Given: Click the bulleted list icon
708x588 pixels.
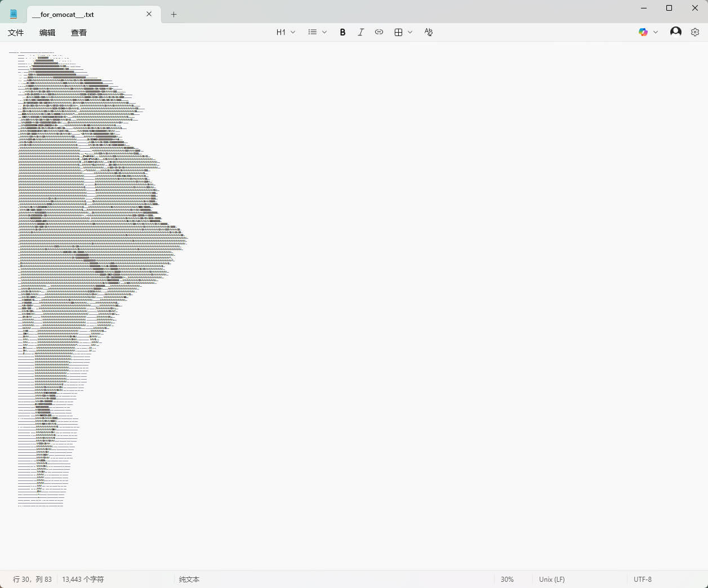Looking at the screenshot, I should pyautogui.click(x=313, y=32).
